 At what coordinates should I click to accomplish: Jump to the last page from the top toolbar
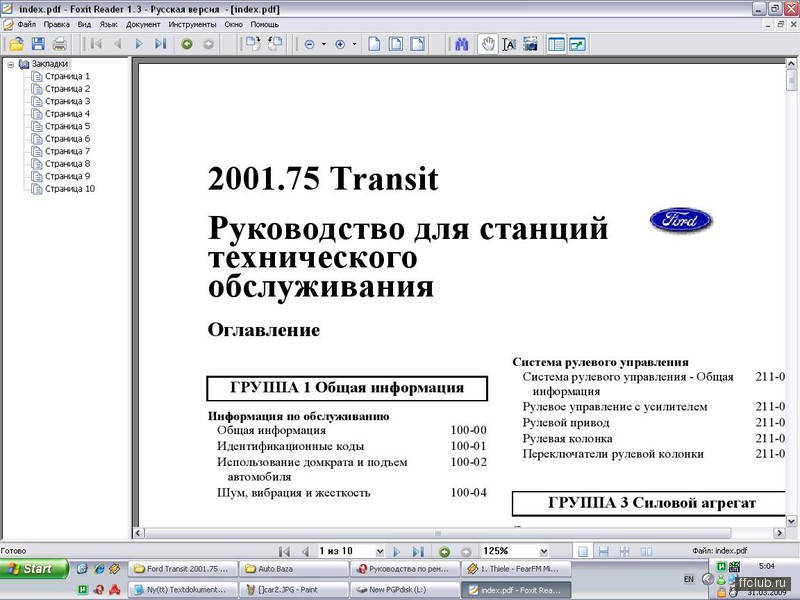pos(161,44)
